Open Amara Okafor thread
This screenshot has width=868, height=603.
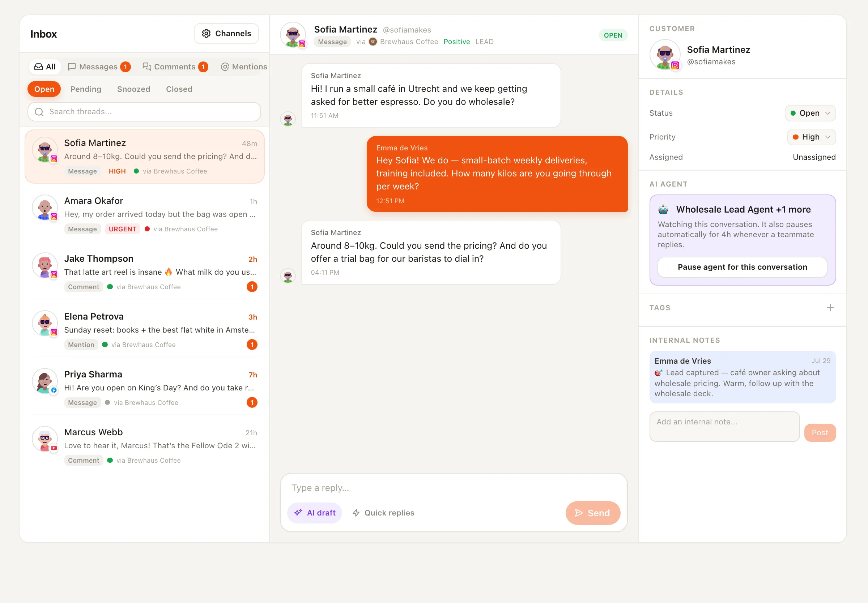point(144,215)
